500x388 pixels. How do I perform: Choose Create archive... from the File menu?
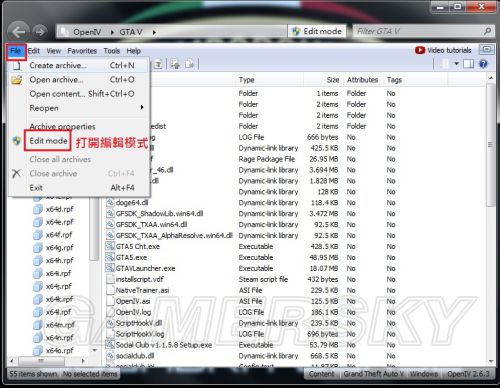pos(79,66)
